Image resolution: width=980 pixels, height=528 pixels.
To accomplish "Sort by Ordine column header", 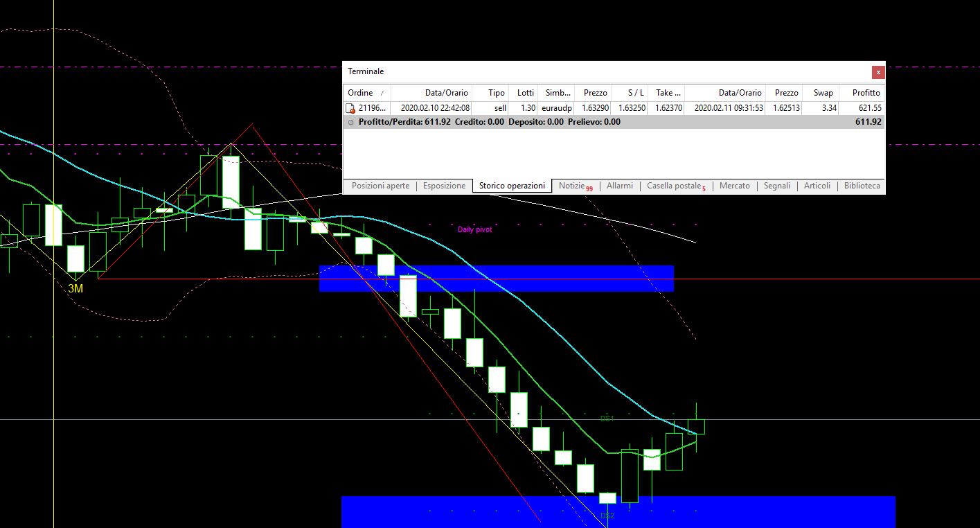I will [367, 93].
